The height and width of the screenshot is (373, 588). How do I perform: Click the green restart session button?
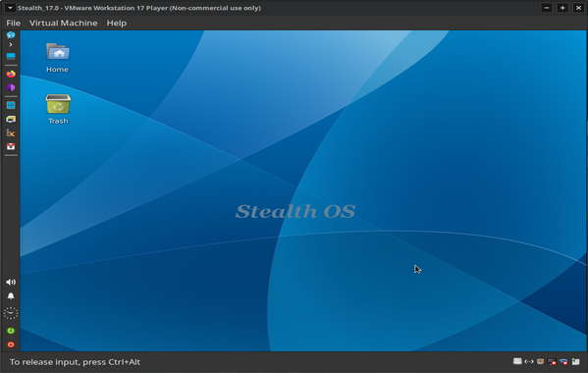11,331
